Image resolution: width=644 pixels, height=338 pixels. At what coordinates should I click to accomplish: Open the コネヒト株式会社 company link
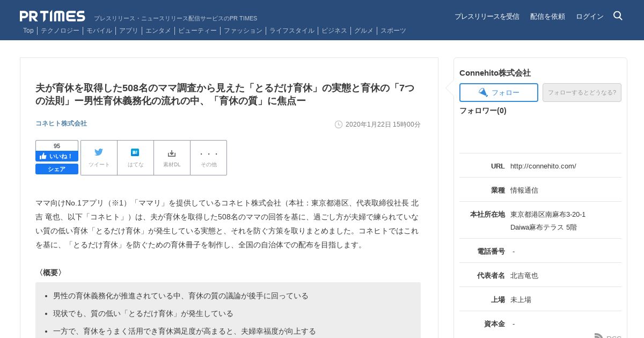61,123
